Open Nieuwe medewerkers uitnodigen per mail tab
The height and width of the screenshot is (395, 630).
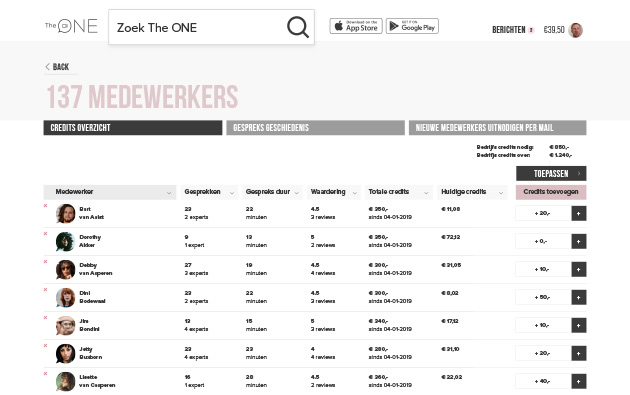[x=497, y=128]
